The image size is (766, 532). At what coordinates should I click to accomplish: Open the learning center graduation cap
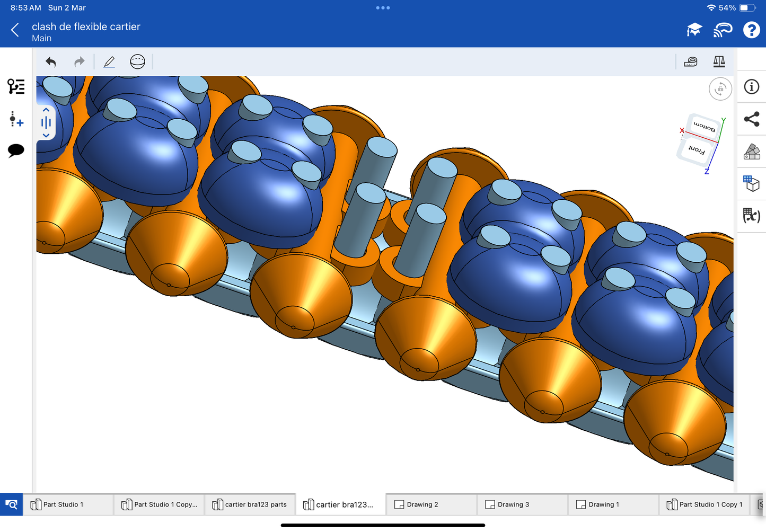(694, 30)
